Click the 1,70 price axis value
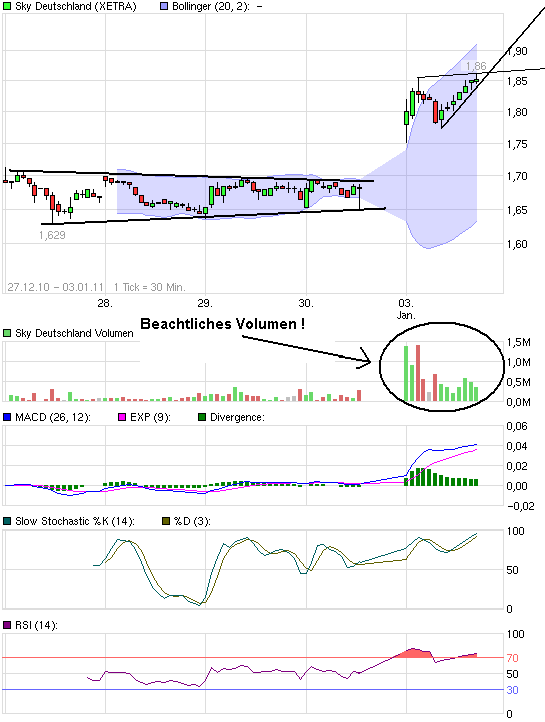The height and width of the screenshot is (722, 545). 517,176
